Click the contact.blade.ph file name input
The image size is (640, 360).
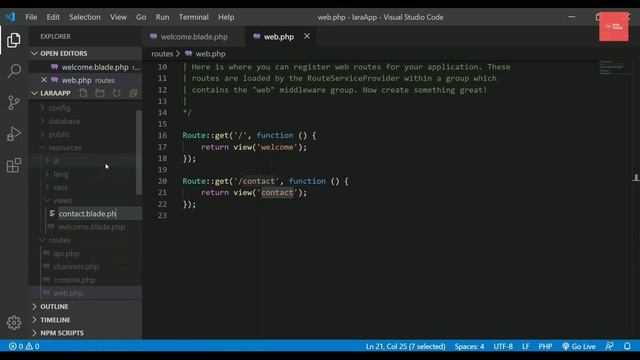100,213
